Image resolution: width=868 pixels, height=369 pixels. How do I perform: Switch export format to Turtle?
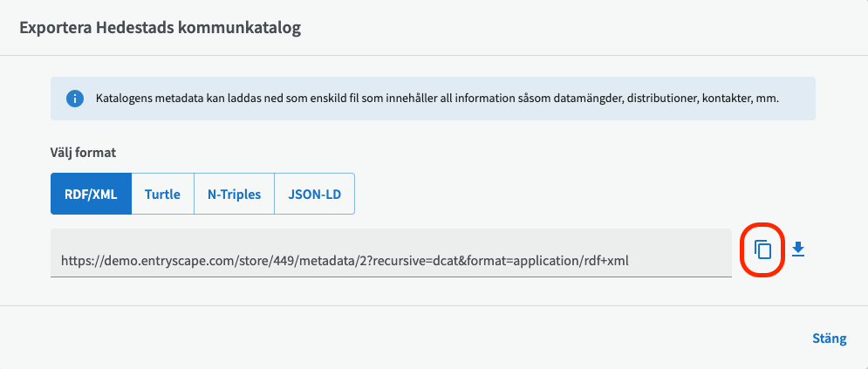[162, 194]
